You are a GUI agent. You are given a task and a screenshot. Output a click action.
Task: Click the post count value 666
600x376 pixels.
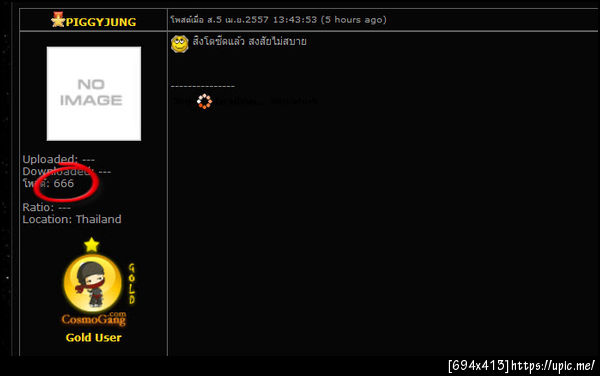(64, 184)
